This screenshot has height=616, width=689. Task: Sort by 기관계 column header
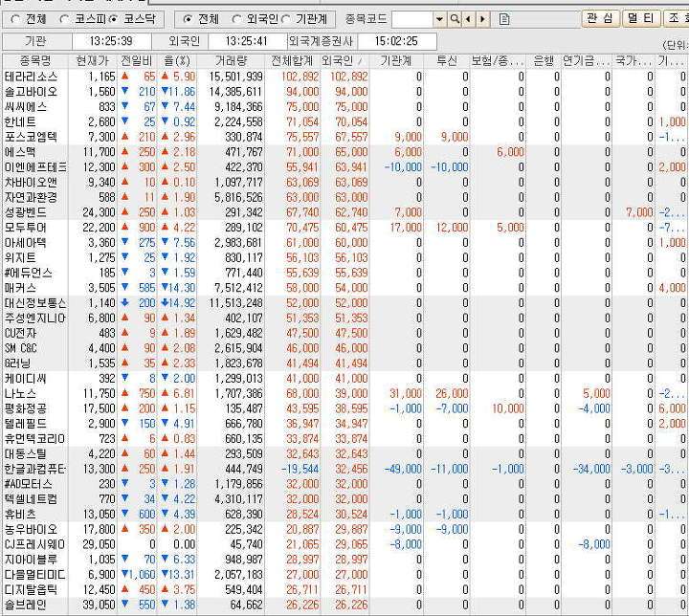pos(397,60)
